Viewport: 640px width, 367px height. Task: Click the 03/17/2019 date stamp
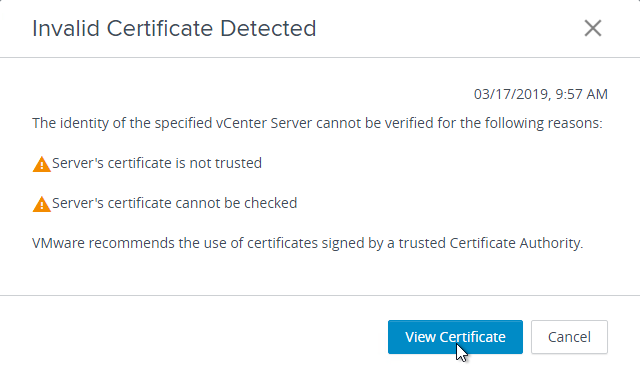tap(512, 94)
